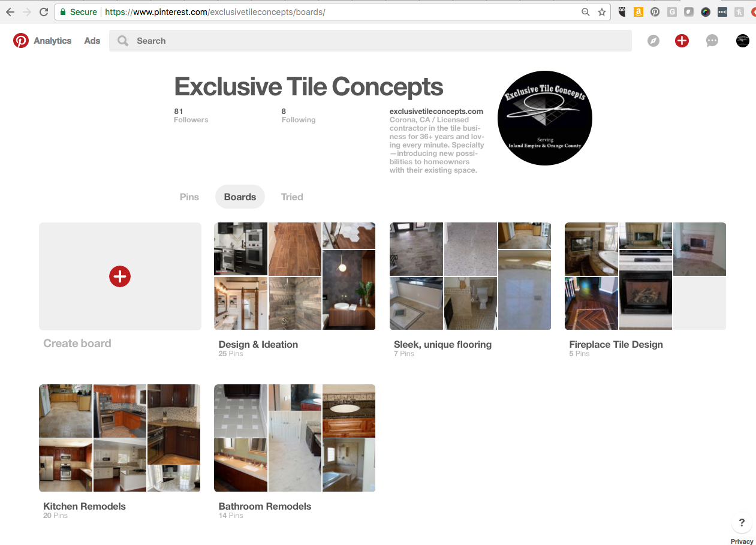
Task: Switch to the Tried tab
Action: click(292, 197)
